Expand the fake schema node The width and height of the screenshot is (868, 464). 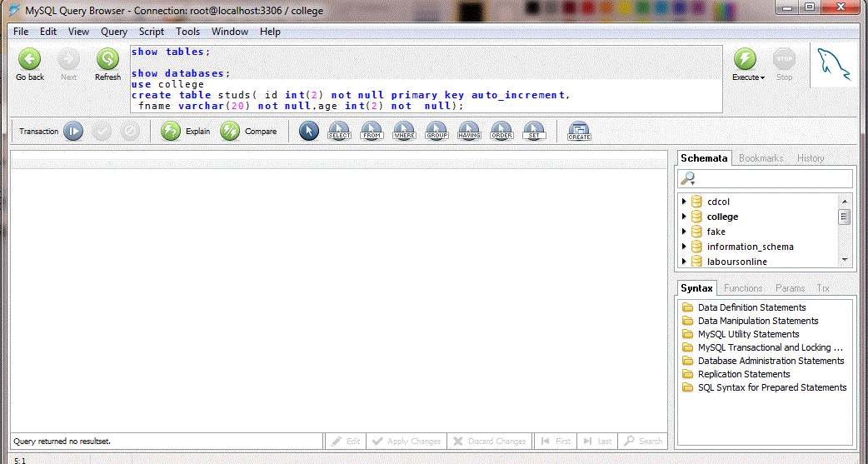(684, 232)
